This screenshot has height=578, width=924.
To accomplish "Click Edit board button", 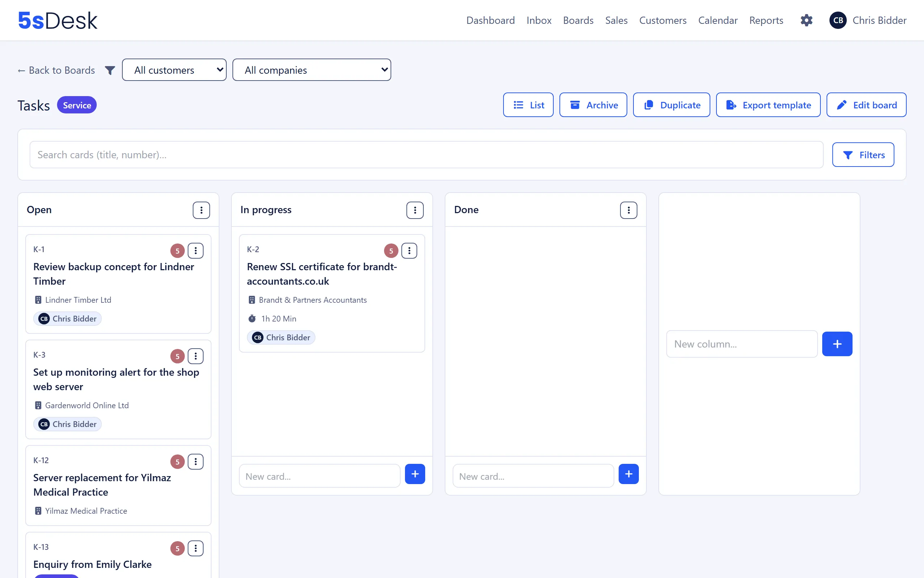I will click(x=866, y=105).
